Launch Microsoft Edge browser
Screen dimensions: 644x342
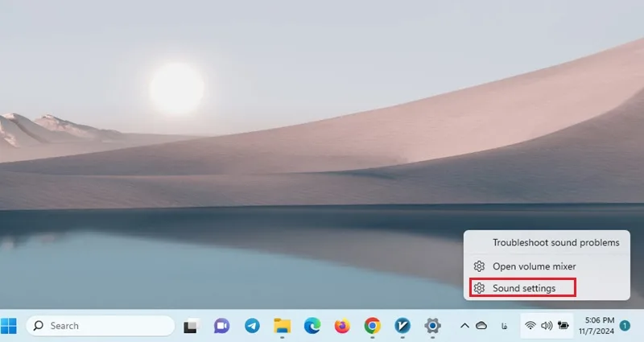coord(312,326)
